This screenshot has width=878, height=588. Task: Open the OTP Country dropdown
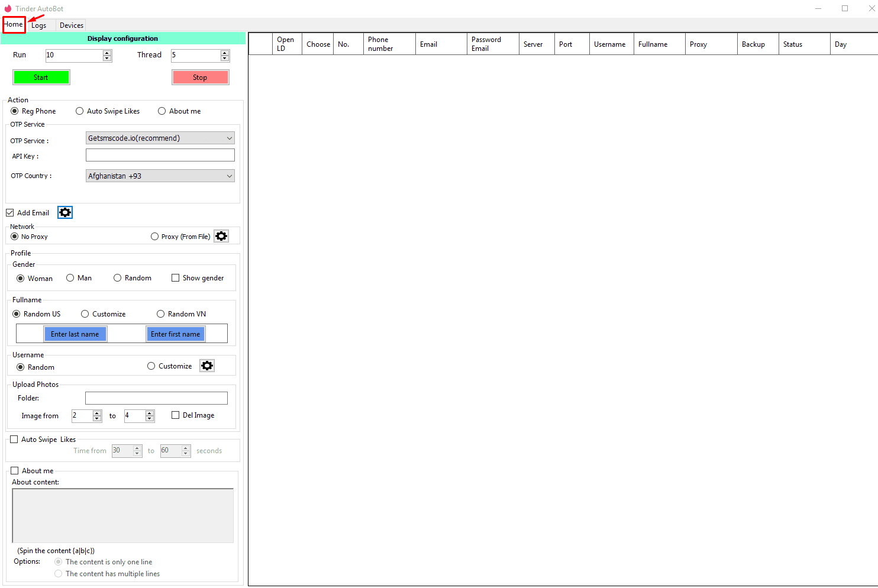[x=160, y=176]
